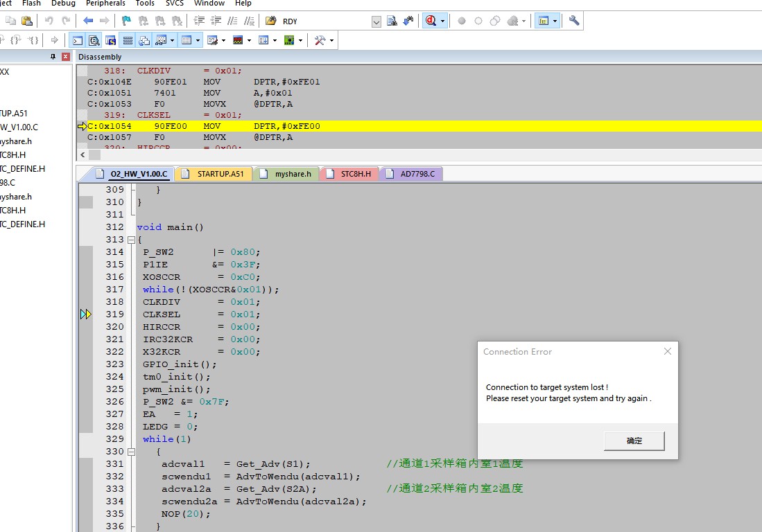Screen dimensions: 762x532
Task: Collapse the main function fold at line 313
Action: [131, 240]
